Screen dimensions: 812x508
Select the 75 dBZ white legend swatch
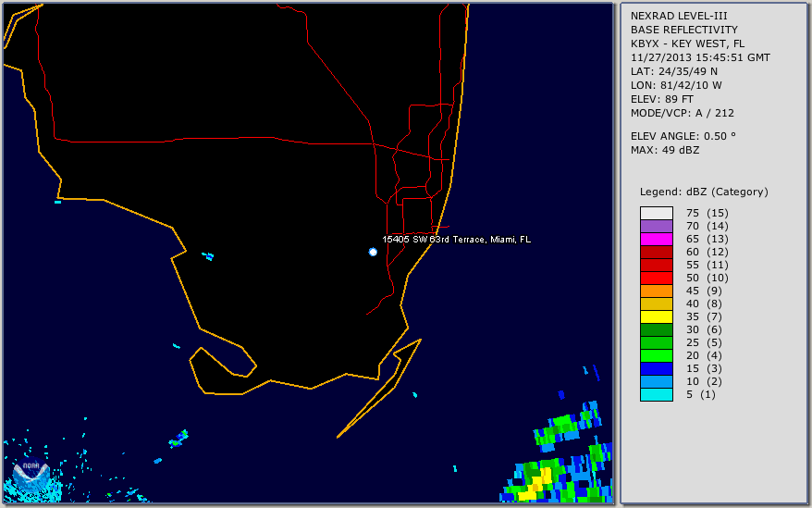656,213
